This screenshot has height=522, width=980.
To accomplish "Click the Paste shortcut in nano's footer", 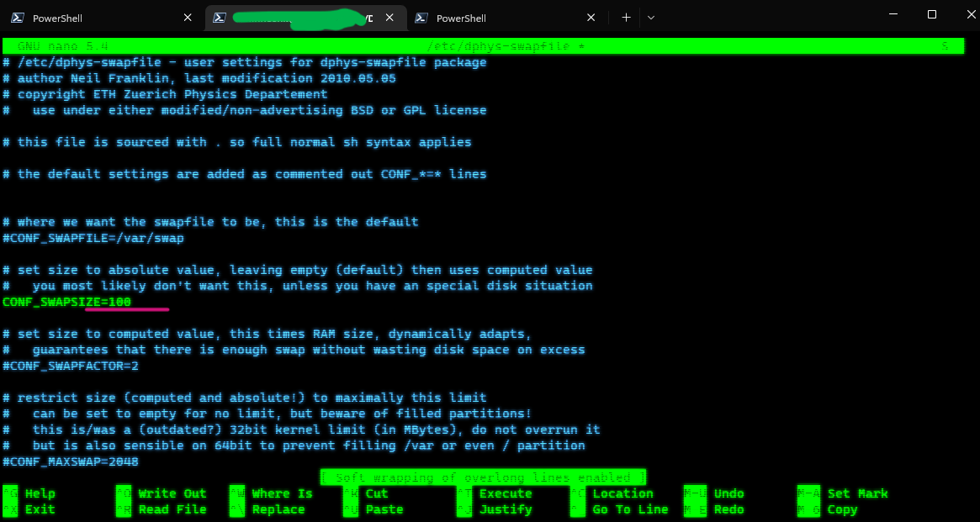I will [384, 509].
